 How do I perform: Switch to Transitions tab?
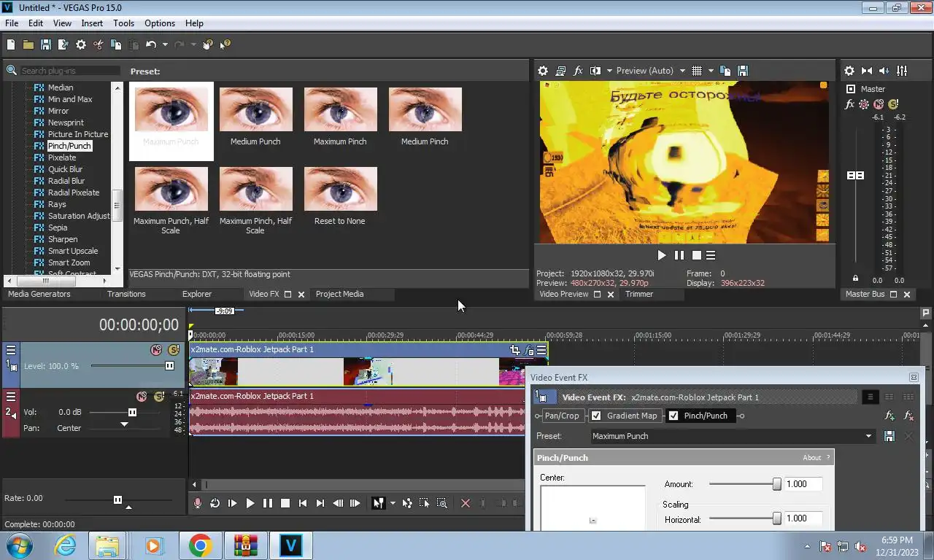126,294
